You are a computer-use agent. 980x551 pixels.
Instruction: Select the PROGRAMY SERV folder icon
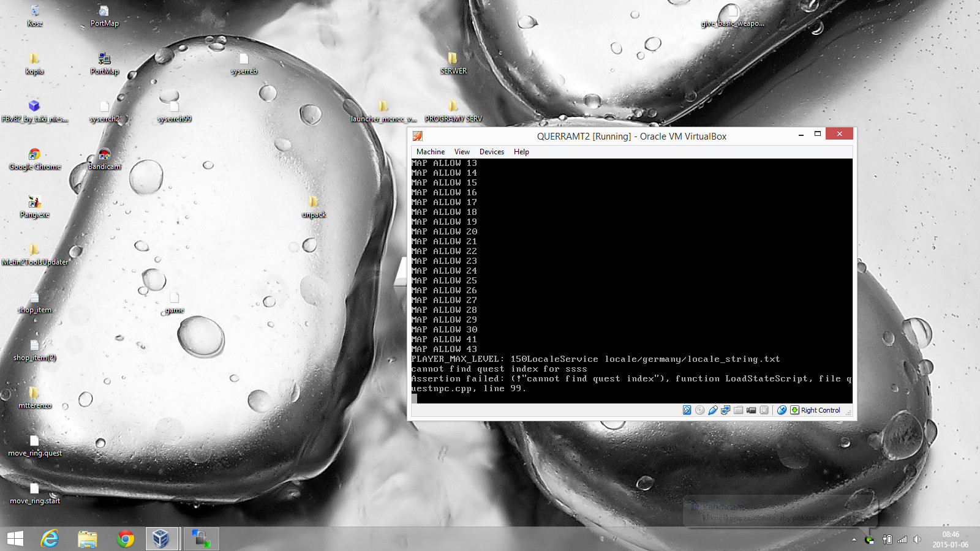[x=453, y=111]
